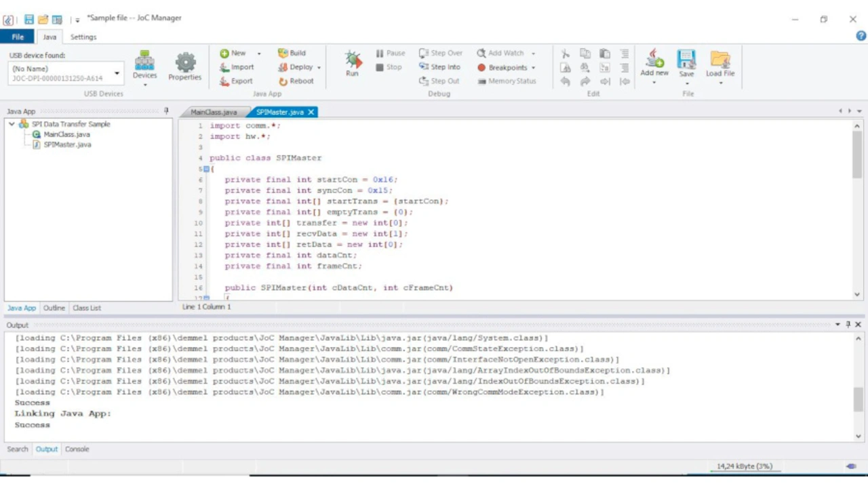Click the Import icon
Image resolution: width=868 pixels, height=488 pixels.
click(x=224, y=67)
